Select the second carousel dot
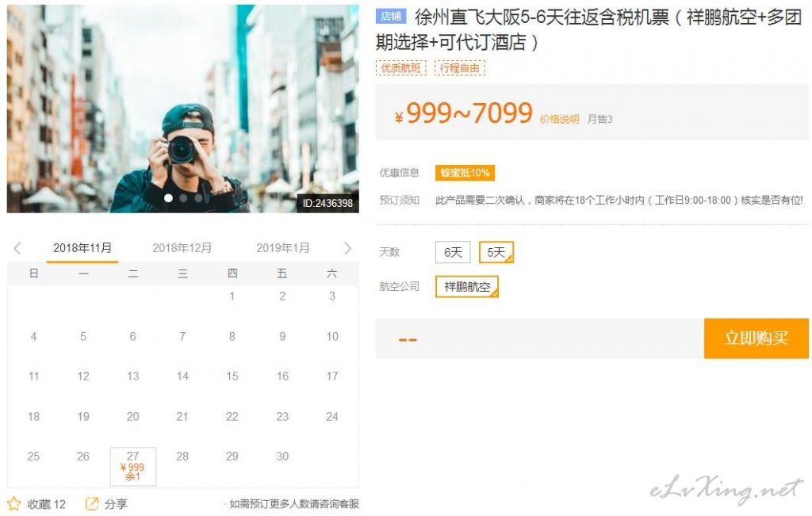Image resolution: width=812 pixels, height=516 pixels. click(183, 198)
